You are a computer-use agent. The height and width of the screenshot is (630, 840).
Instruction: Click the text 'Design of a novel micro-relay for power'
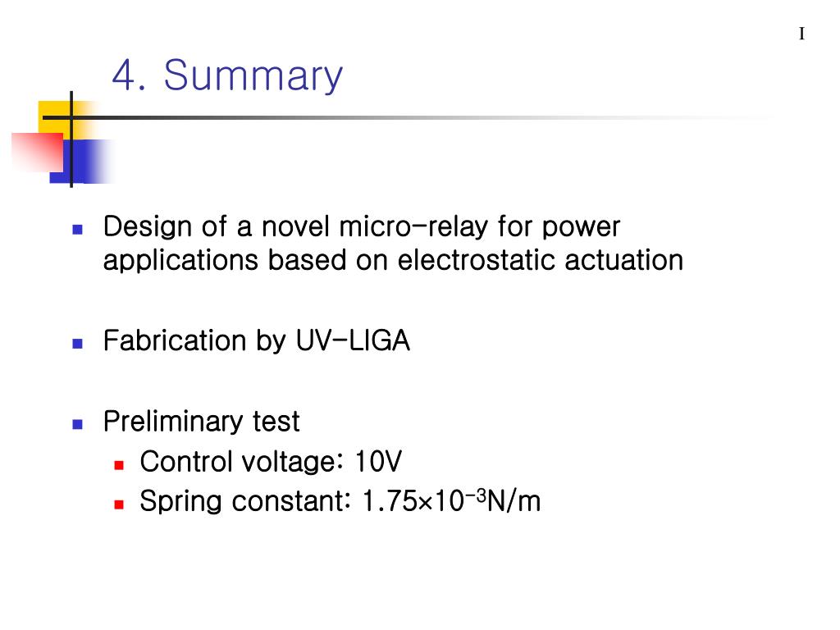coord(362,226)
